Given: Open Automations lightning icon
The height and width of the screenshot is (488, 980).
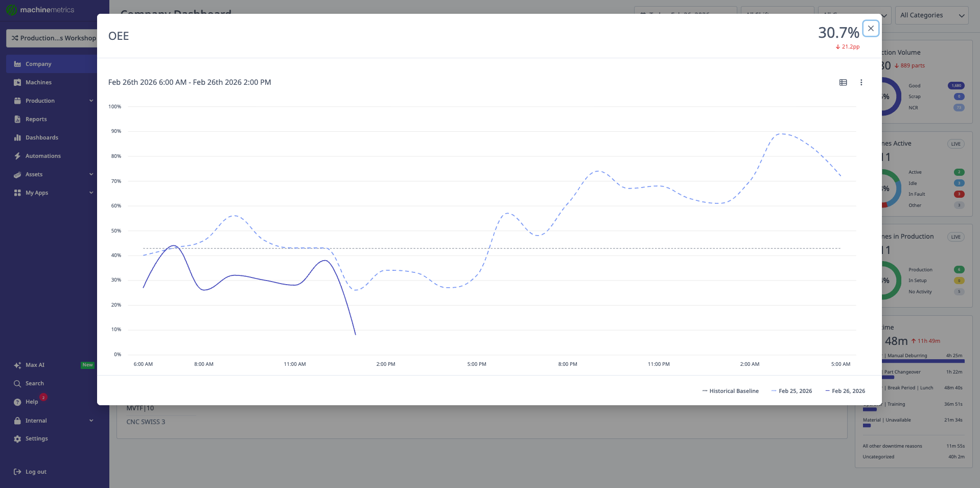Looking at the screenshot, I should tap(17, 156).
